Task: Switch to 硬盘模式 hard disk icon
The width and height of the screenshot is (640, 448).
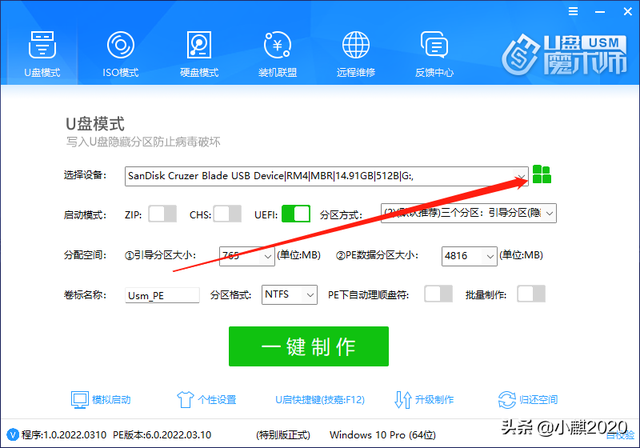Action: tap(199, 45)
